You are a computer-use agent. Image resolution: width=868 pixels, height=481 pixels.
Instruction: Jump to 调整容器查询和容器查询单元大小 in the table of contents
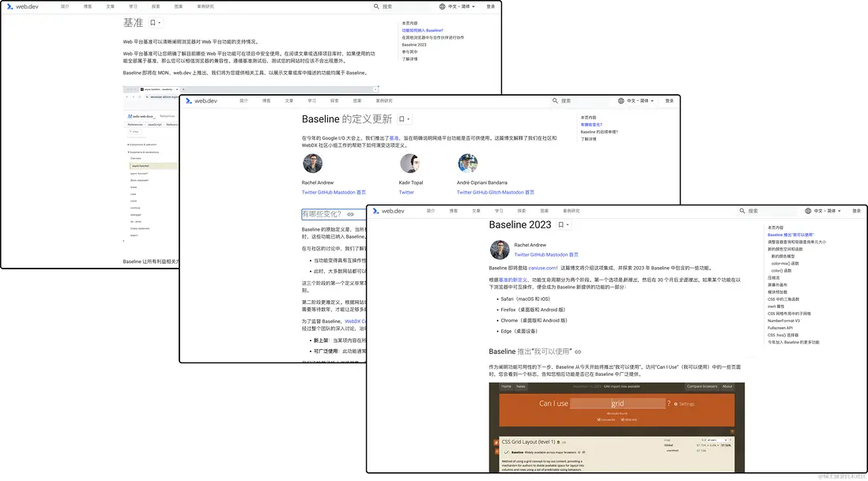[797, 242]
